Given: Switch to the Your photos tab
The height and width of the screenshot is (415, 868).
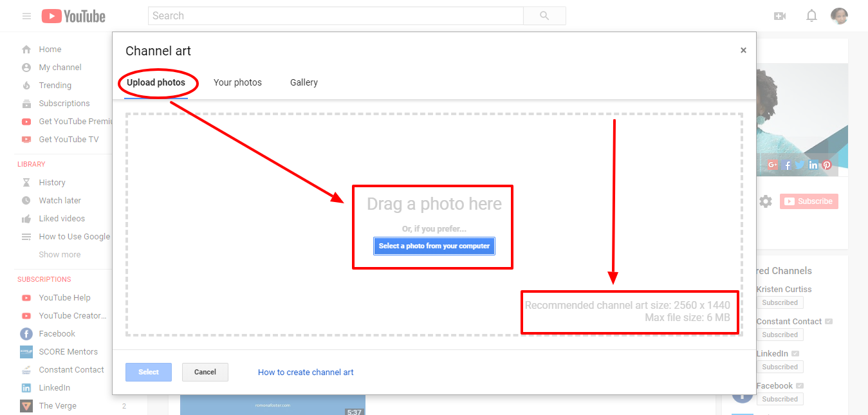Looking at the screenshot, I should (237, 82).
